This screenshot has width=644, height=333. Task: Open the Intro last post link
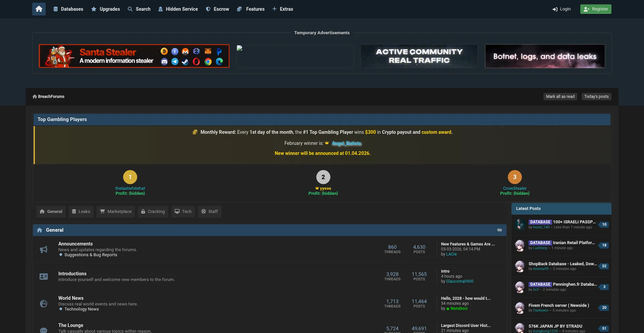[x=445, y=271]
